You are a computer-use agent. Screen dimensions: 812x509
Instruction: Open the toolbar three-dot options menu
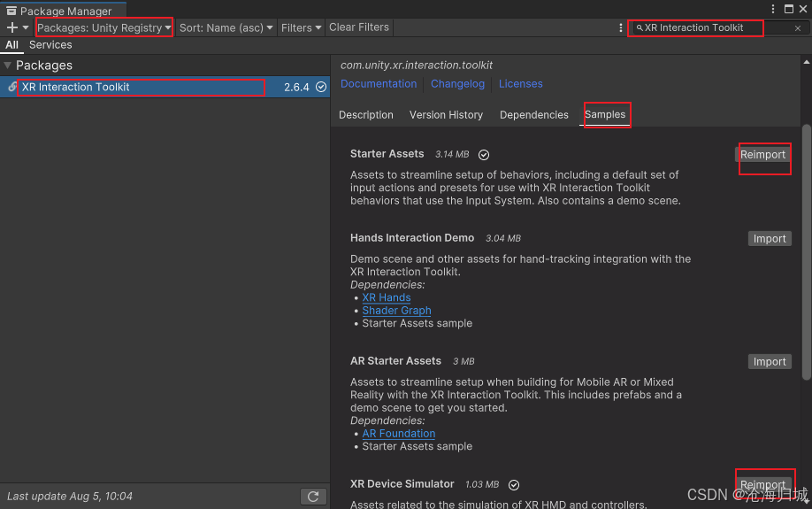pos(620,28)
